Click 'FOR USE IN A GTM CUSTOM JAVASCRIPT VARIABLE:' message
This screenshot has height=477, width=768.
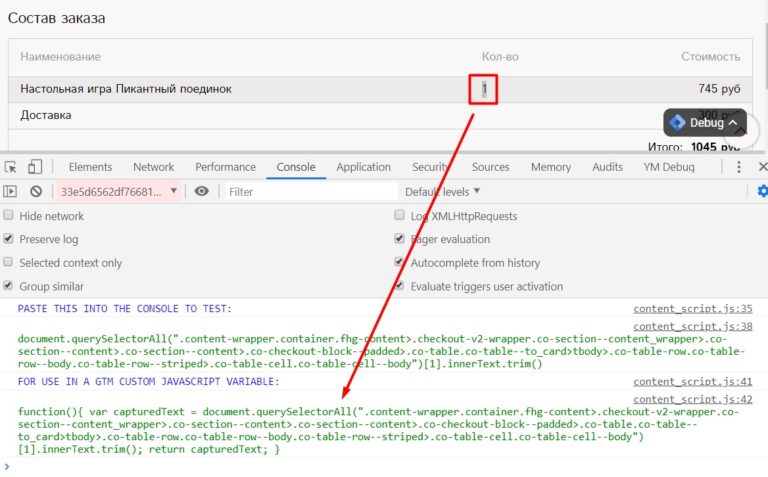[148, 382]
